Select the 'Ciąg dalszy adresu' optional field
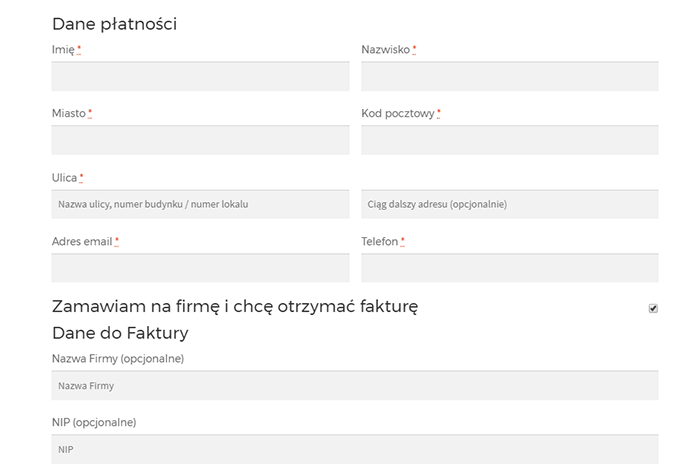The width and height of the screenshot is (700, 473). [x=509, y=204]
